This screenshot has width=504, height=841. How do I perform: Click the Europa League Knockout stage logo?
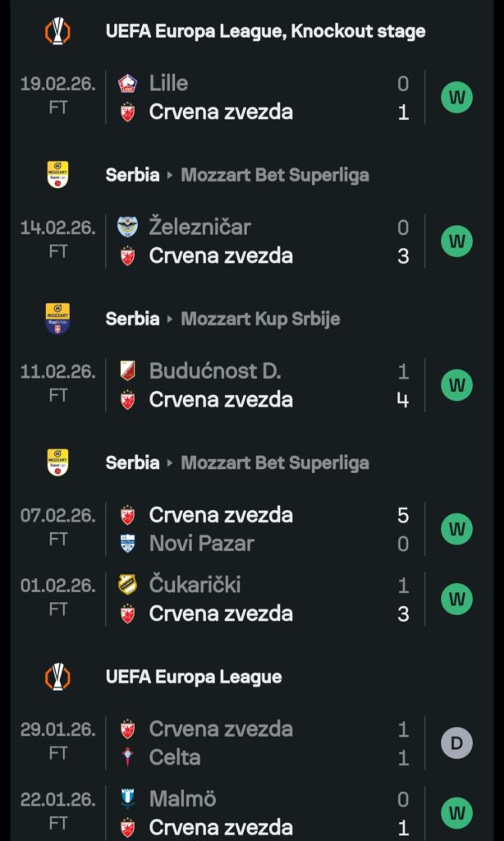(x=57, y=32)
